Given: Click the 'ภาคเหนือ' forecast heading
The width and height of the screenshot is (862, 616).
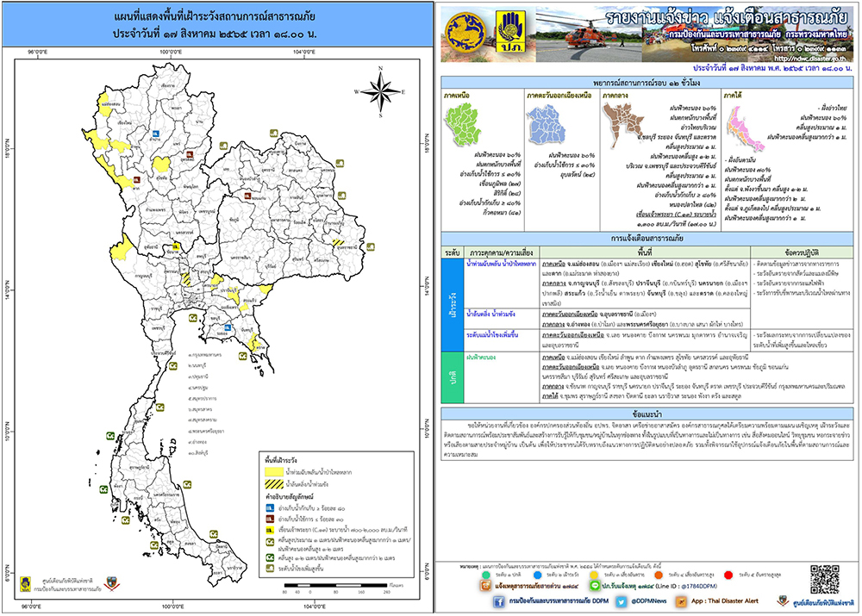Looking at the screenshot, I should 456,96.
